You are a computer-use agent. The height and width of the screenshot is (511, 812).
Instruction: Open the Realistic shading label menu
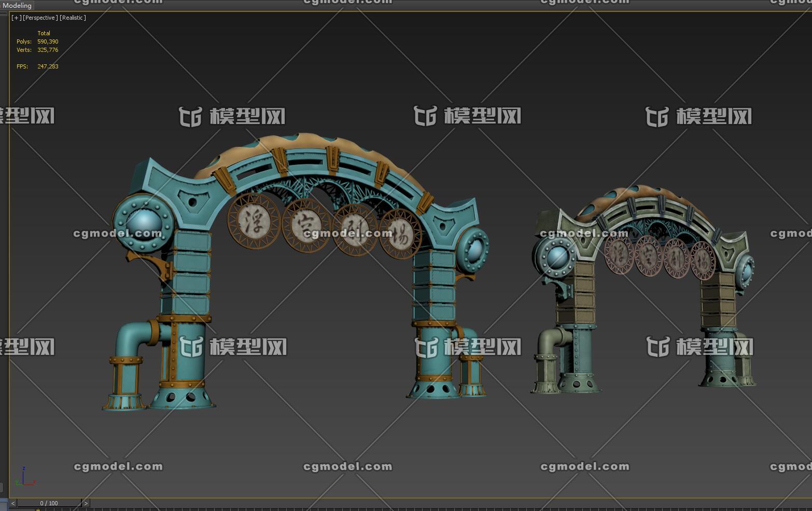click(x=73, y=18)
